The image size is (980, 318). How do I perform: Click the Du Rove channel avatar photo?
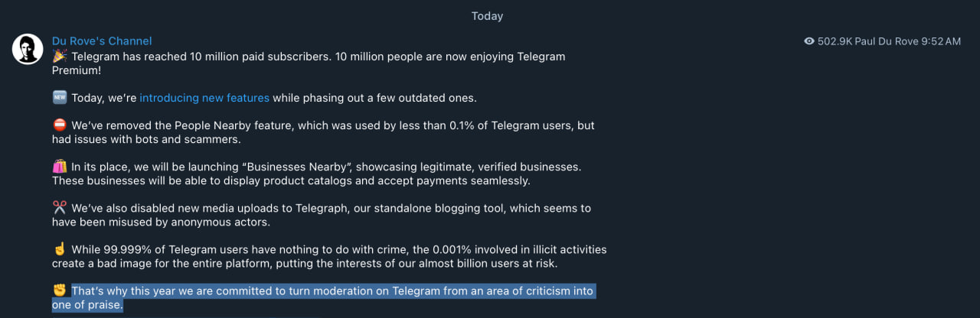[x=28, y=49]
